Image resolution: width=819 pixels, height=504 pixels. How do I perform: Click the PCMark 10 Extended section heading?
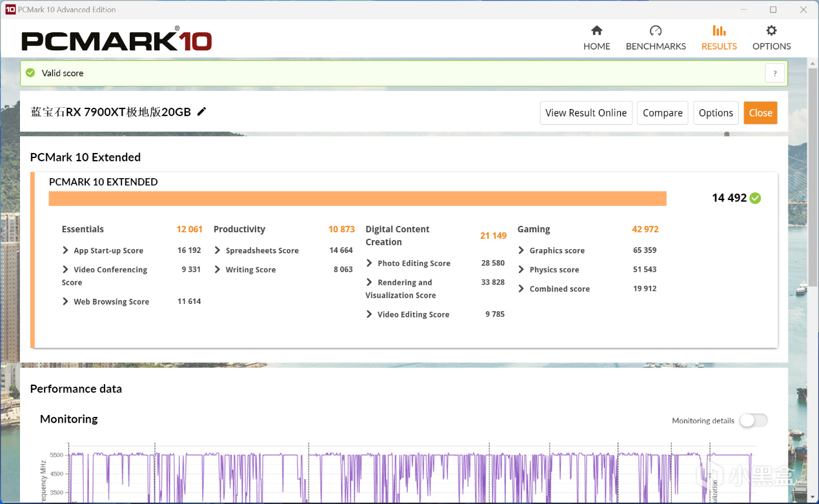point(85,157)
